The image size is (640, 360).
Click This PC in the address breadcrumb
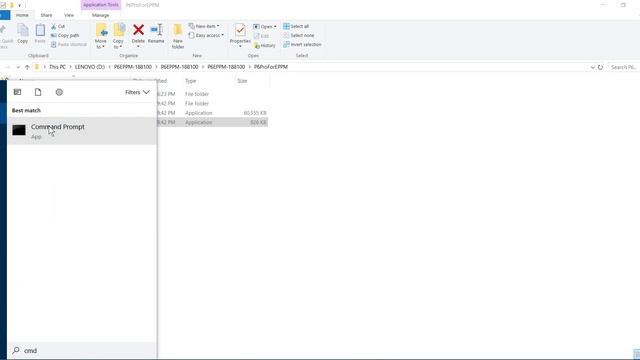tap(57, 67)
